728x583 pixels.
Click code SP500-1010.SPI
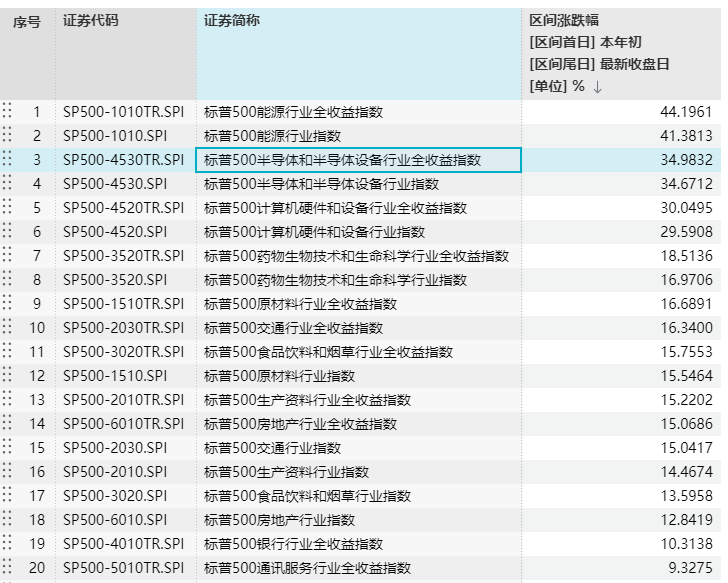point(115,136)
